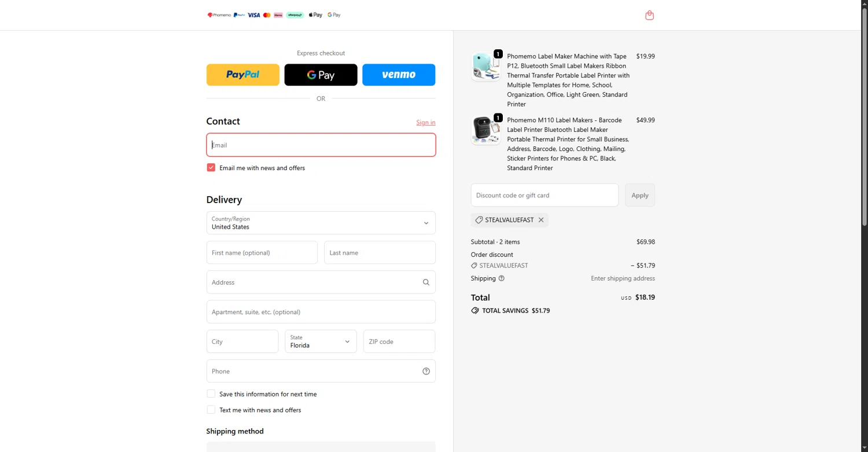The height and width of the screenshot is (452, 868).
Task: Click the Klarna logo in header
Action: point(278,15)
